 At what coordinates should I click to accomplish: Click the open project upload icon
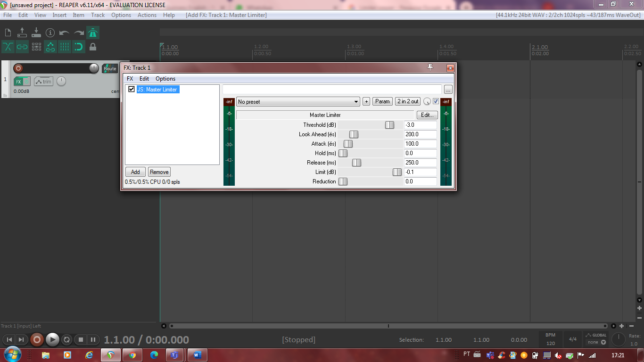tap(22, 33)
